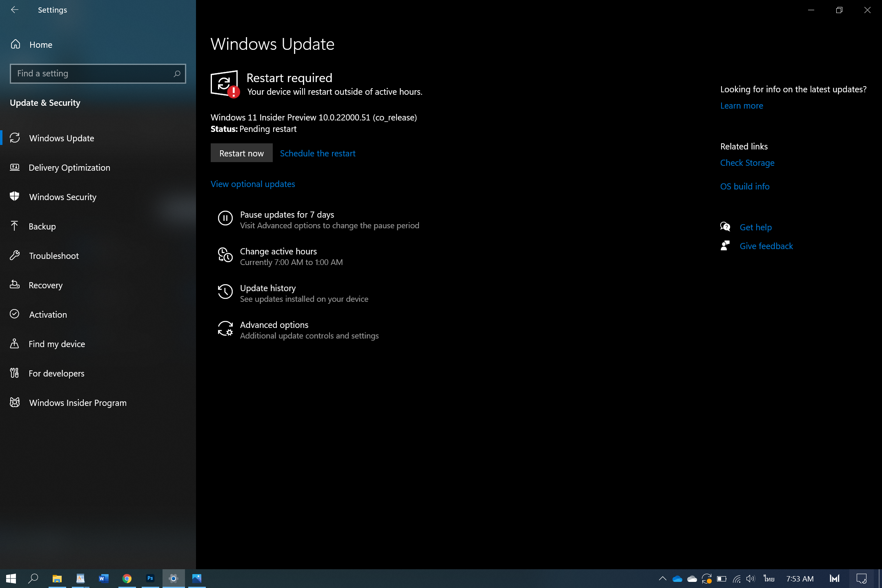
Task: Open Photoshop from the taskbar
Action: (x=150, y=579)
